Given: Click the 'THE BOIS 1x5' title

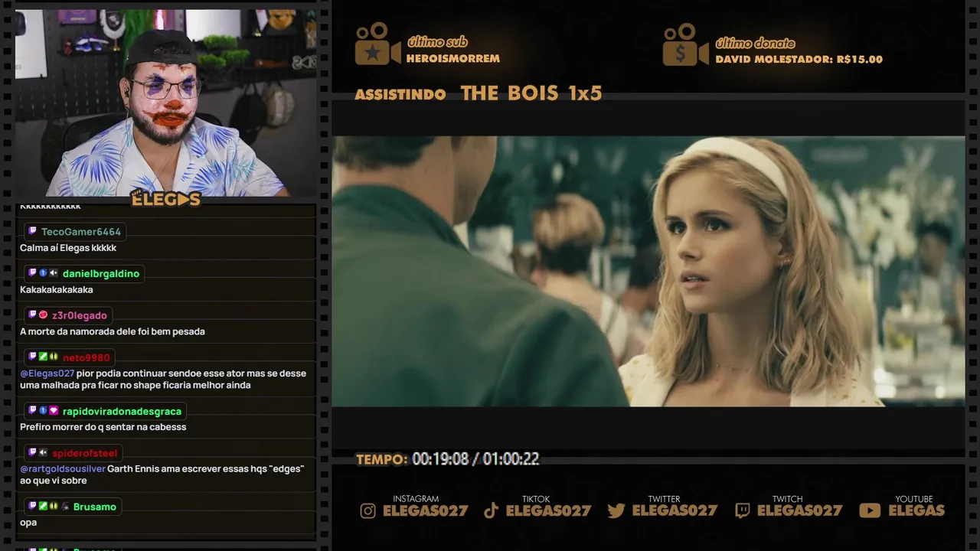Looking at the screenshot, I should coord(531,93).
